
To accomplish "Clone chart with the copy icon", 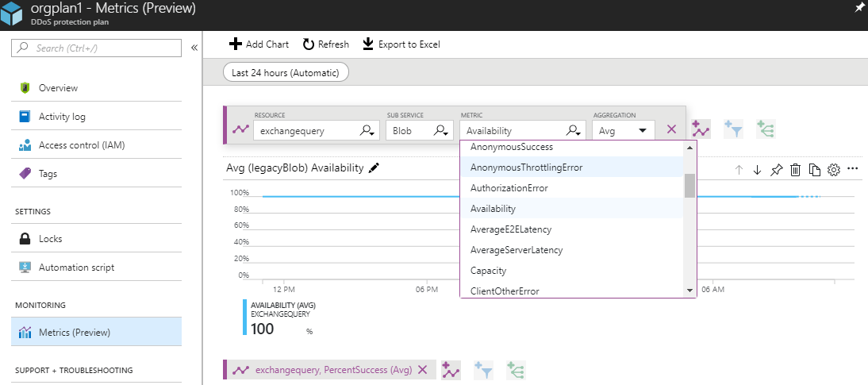I will point(814,170).
